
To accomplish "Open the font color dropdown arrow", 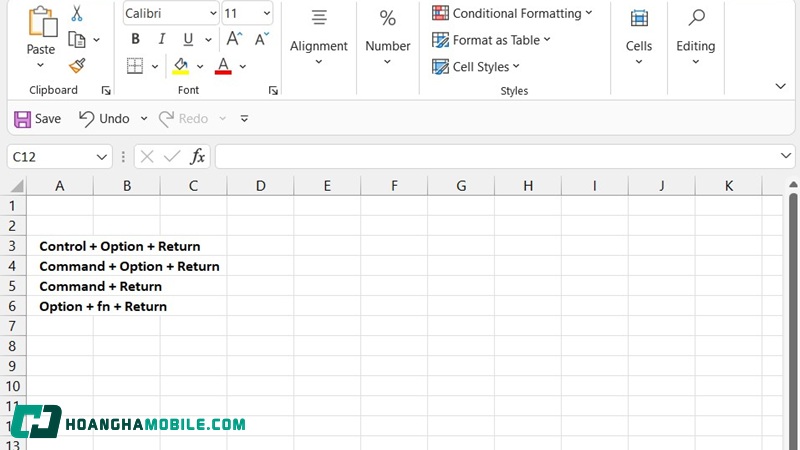I will coord(243,66).
